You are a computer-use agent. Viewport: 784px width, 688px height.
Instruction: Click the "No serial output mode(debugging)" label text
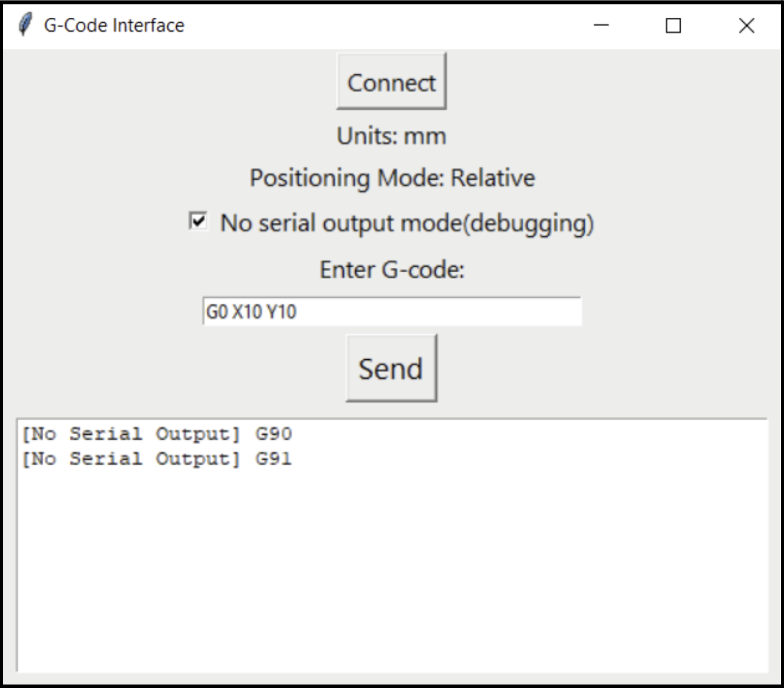coord(407,223)
